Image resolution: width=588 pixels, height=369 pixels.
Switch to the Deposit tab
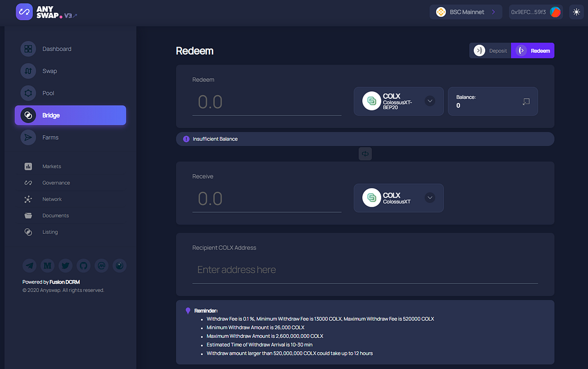490,51
